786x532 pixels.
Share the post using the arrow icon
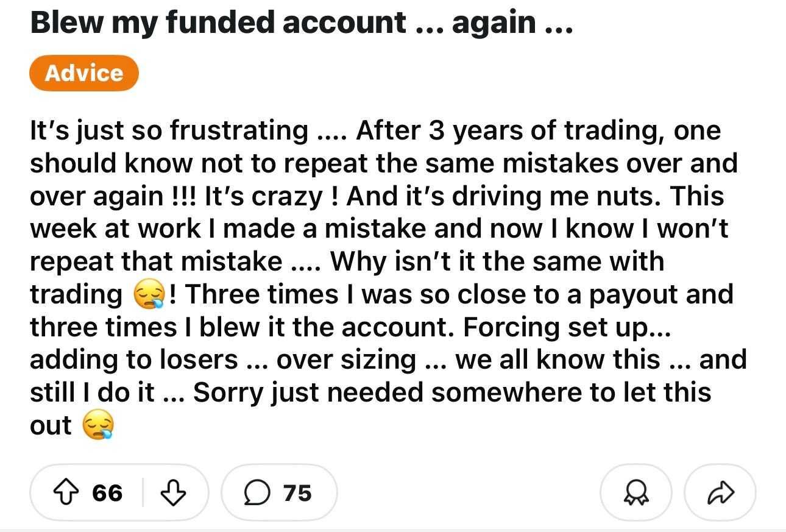point(720,492)
